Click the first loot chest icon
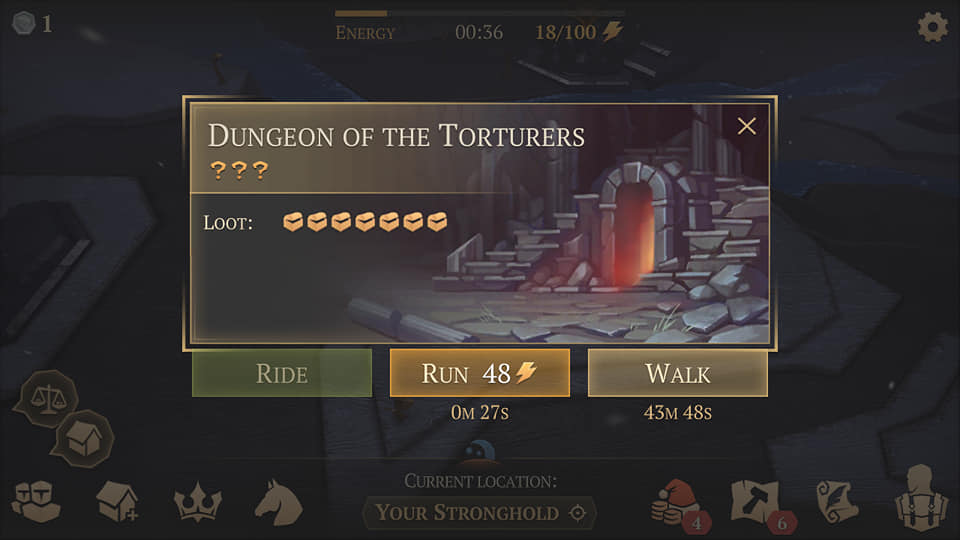 (293, 222)
